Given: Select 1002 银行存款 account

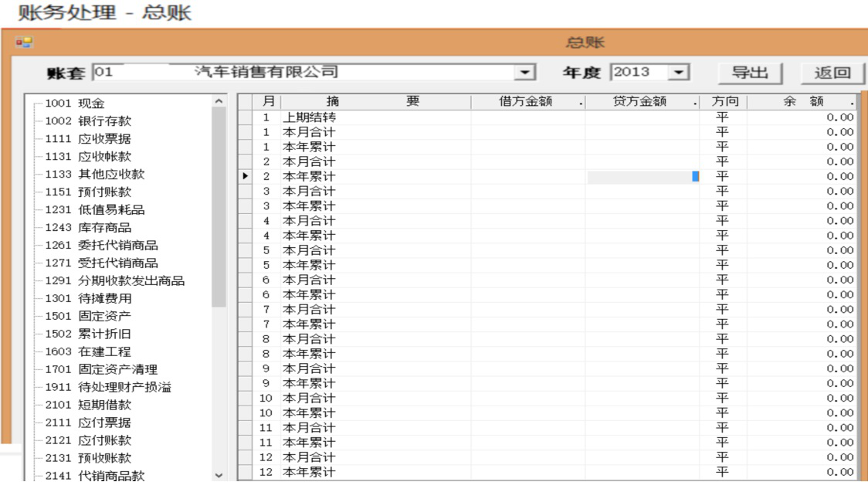Looking at the screenshot, I should (87, 121).
